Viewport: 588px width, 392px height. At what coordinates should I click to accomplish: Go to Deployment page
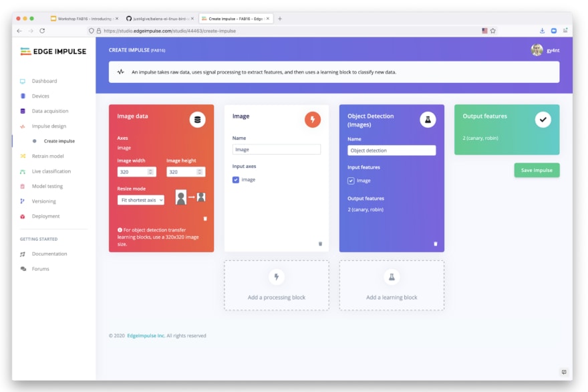click(45, 216)
